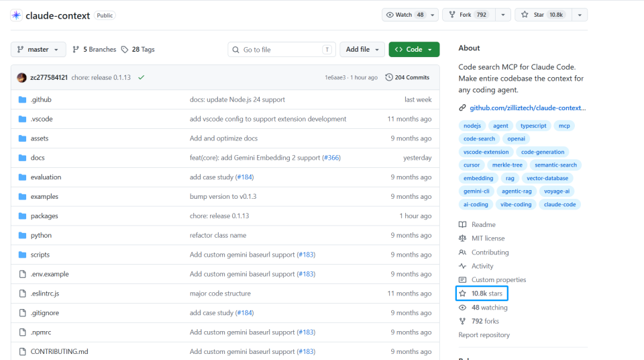Open the 5 Branches page
Screen dimensions: 644x360
(x=95, y=50)
